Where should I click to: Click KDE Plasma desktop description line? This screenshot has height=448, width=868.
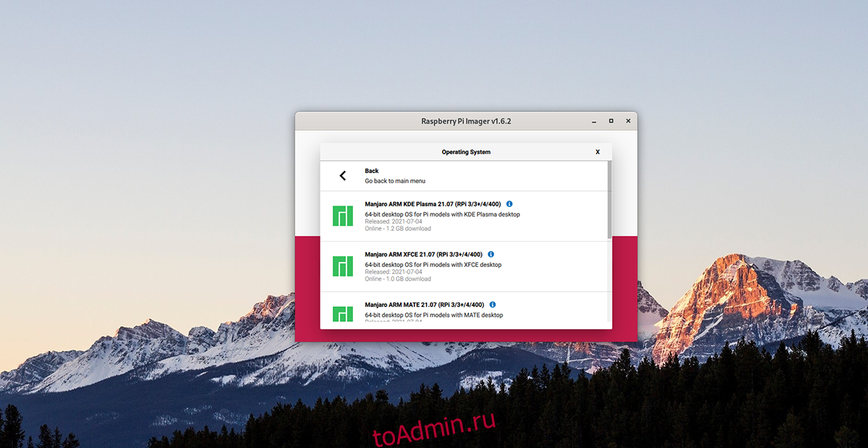442,214
